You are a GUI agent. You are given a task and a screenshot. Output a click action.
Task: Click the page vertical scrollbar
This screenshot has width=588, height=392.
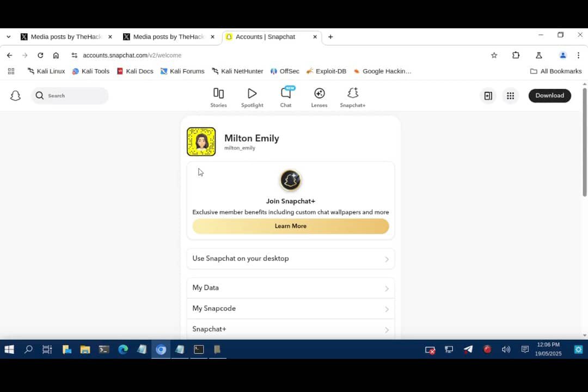tap(584, 143)
